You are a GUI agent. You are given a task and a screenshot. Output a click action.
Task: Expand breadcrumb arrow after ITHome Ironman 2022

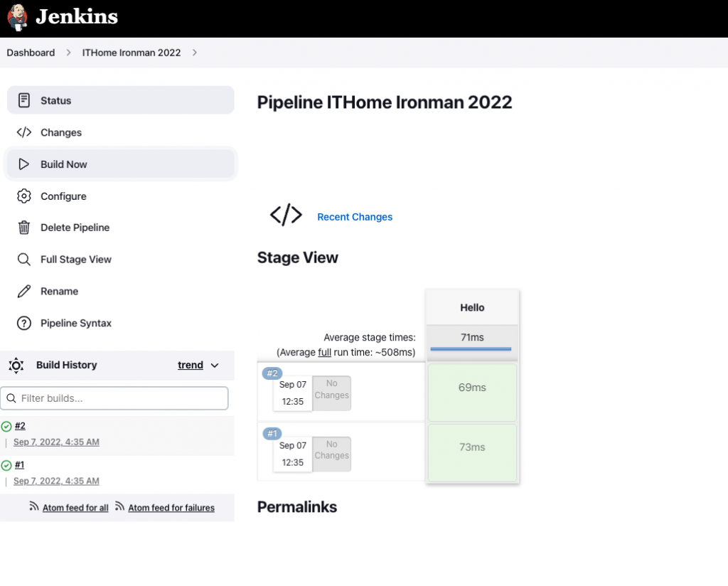[195, 53]
